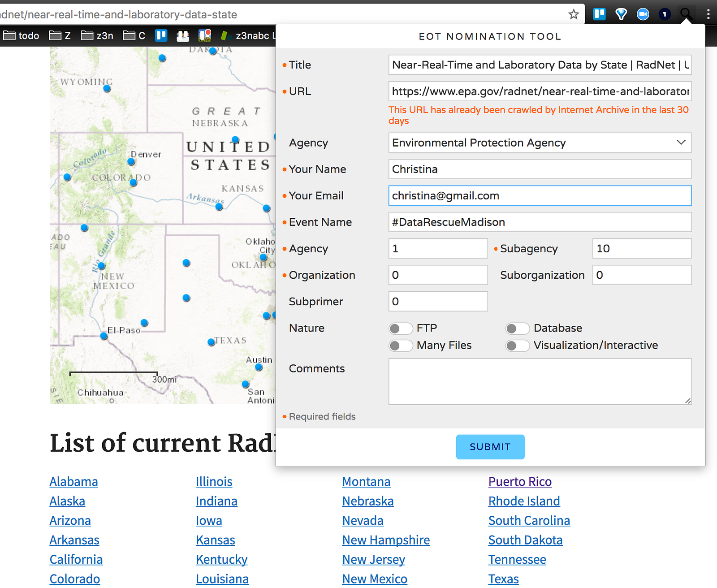Open the Alabama link
Screen dimensions: 717x588
click(74, 482)
